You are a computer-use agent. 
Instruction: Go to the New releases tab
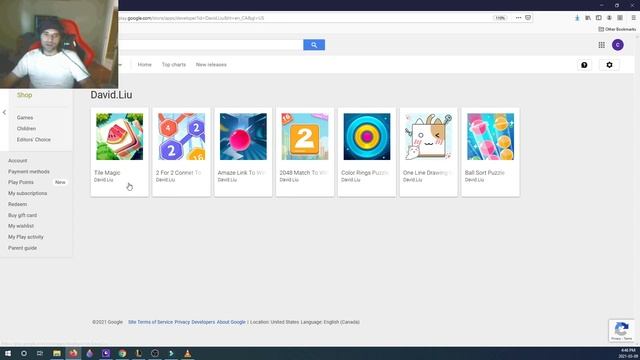(211, 64)
